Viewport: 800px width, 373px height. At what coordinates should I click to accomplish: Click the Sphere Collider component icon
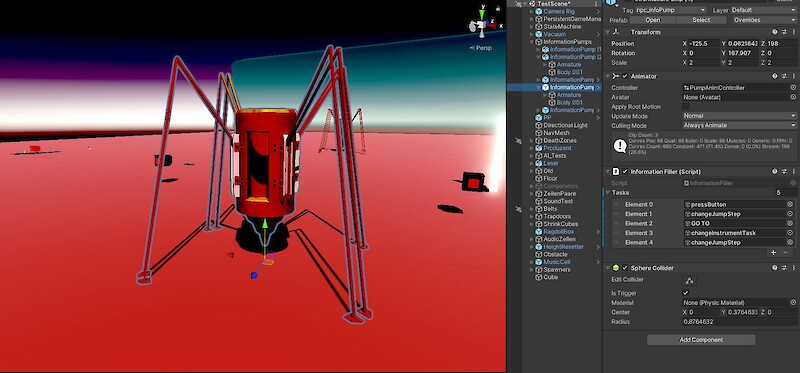[x=616, y=267]
